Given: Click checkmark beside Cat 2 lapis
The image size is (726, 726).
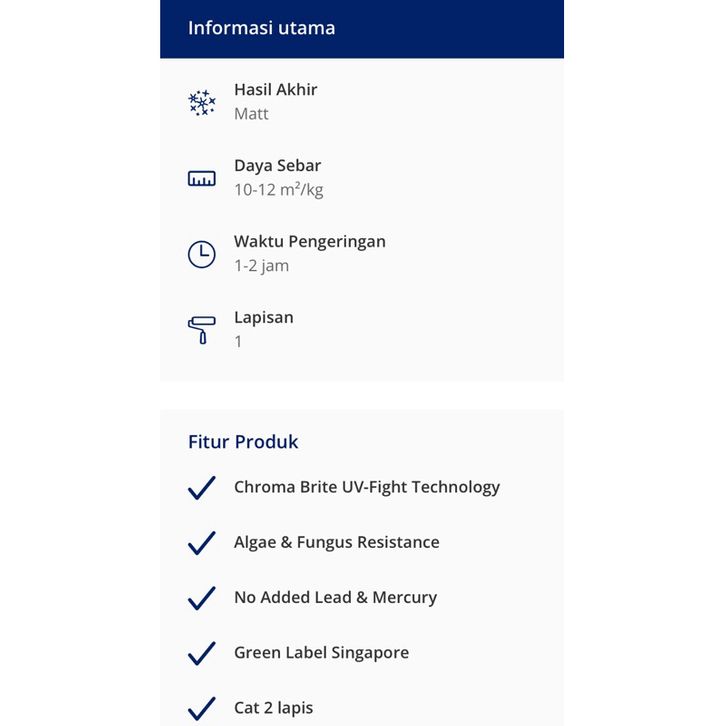Looking at the screenshot, I should (202, 708).
